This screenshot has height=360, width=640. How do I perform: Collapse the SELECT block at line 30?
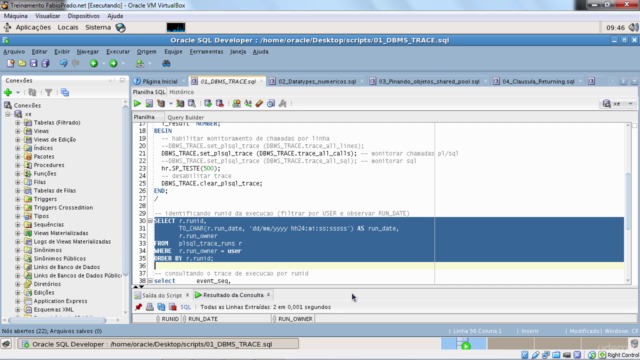click(150, 221)
